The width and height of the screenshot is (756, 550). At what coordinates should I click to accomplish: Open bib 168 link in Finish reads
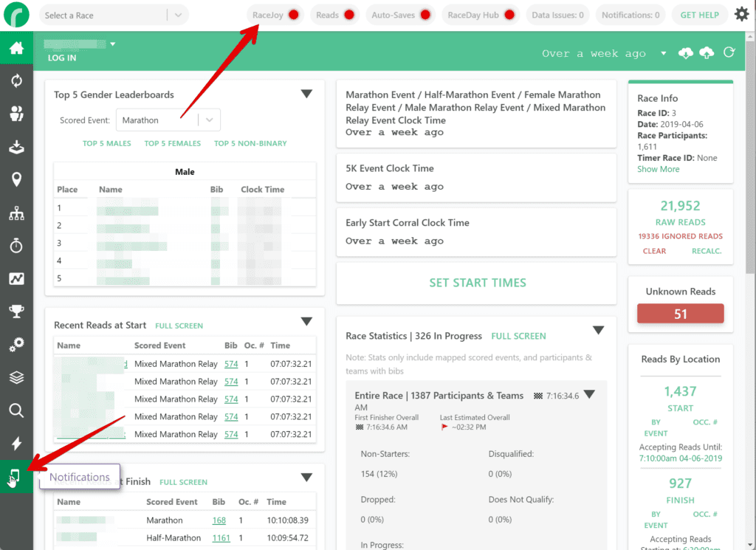219,520
